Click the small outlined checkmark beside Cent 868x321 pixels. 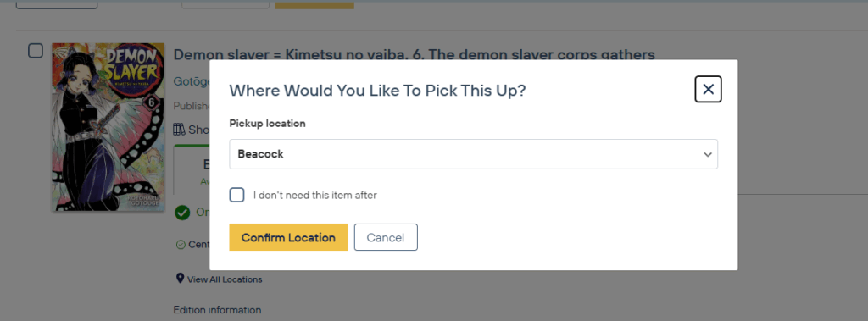[181, 245]
